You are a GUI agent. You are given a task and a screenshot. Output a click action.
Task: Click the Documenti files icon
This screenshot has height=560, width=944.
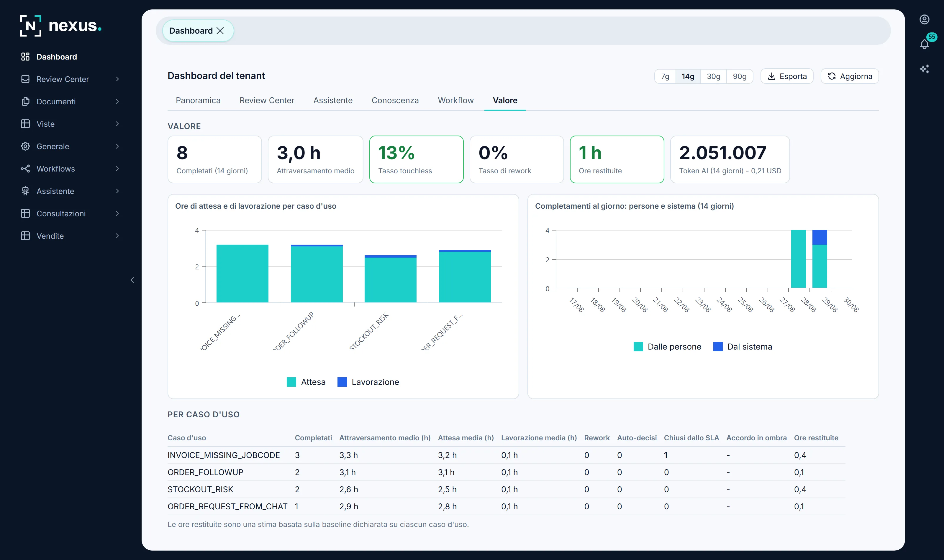click(x=25, y=101)
